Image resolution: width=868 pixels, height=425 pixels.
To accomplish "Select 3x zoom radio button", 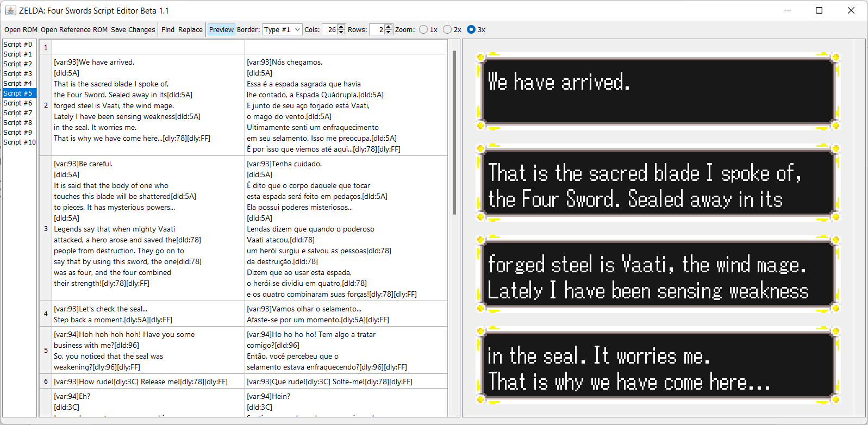I will [471, 29].
